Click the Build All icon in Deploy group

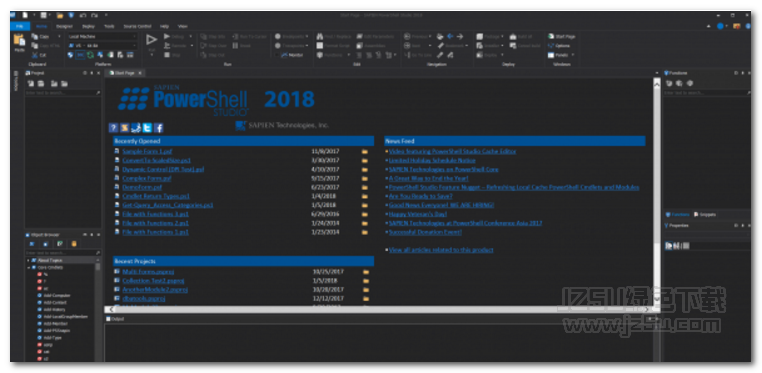coord(513,36)
